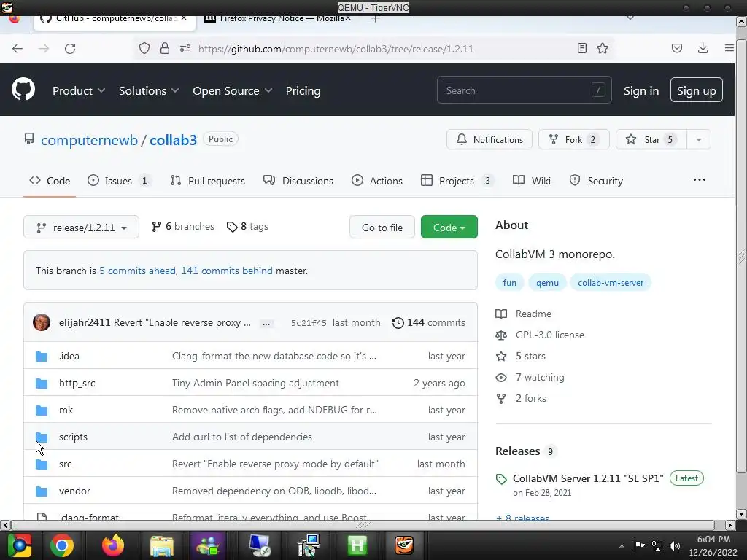
Task: Switch to the Security tab
Action: pos(596,181)
